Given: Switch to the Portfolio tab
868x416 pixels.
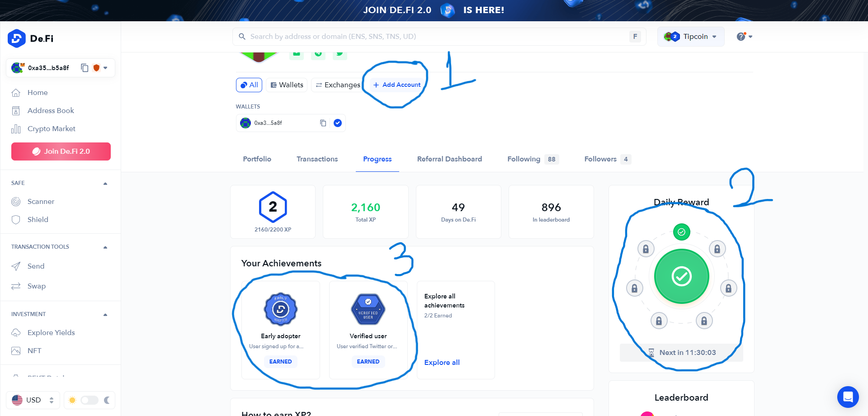Looking at the screenshot, I should point(257,159).
